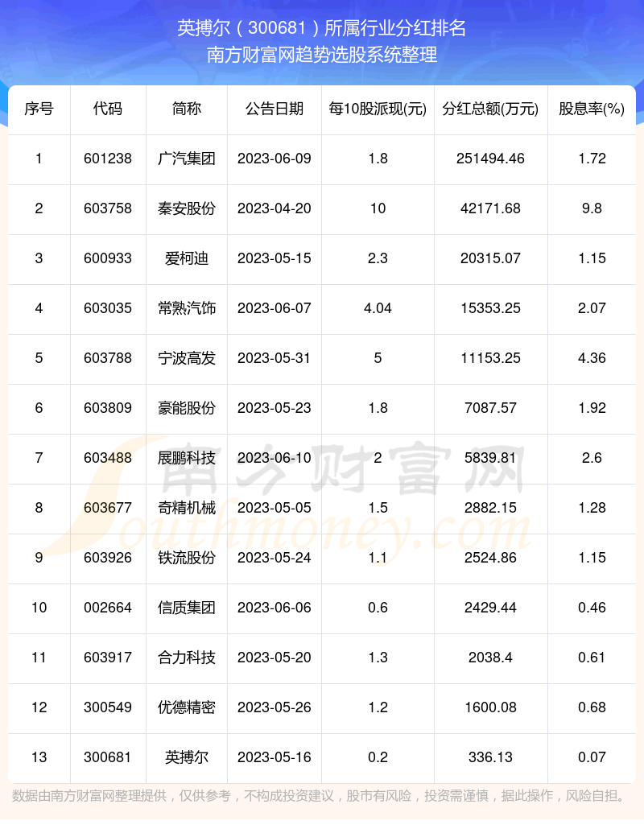Image resolution: width=644 pixels, height=837 pixels.
Task: Click the 常熟汽饰 stock name
Action: click(x=187, y=308)
